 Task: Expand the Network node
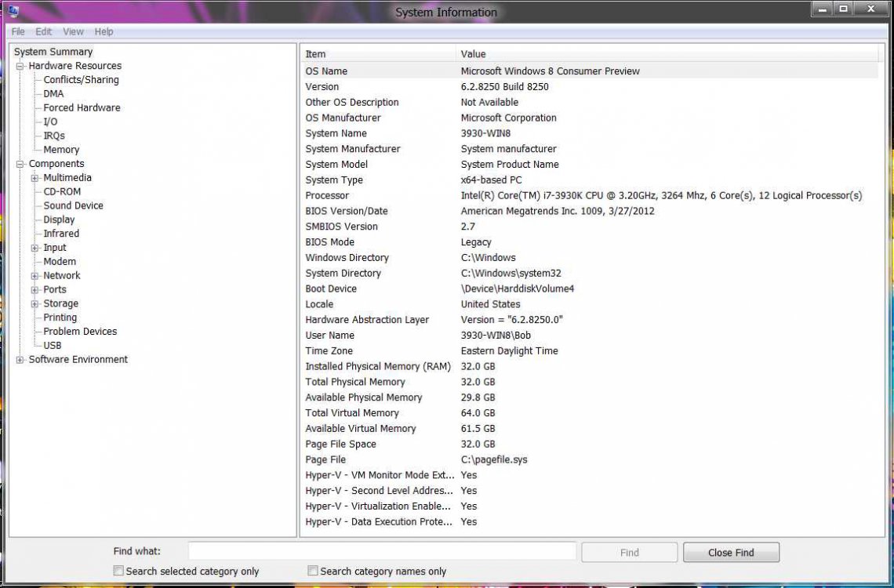35,276
